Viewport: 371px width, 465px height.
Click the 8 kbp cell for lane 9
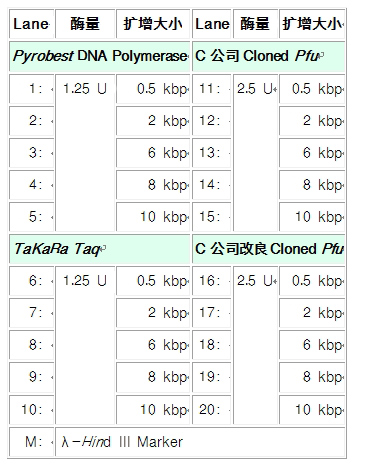coord(153,377)
